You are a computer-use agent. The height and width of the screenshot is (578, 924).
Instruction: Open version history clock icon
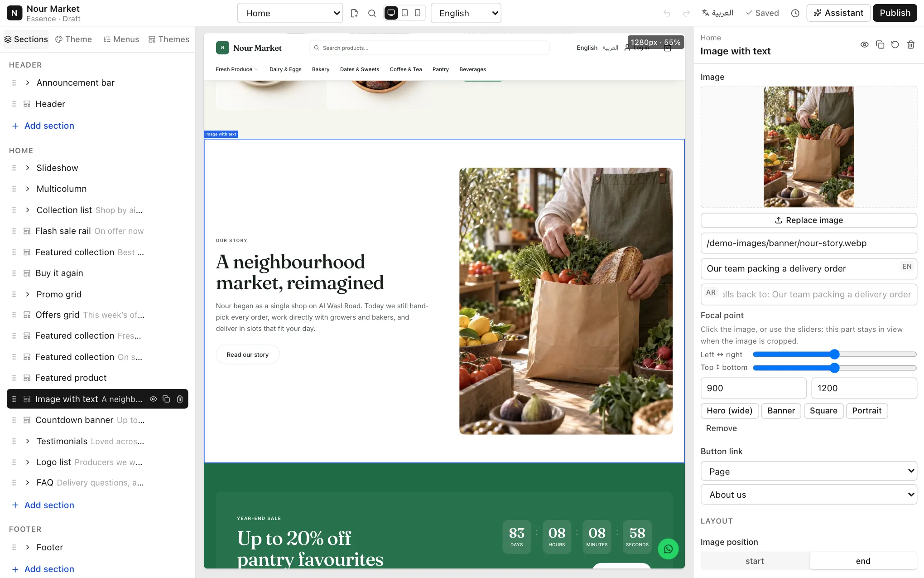point(795,13)
